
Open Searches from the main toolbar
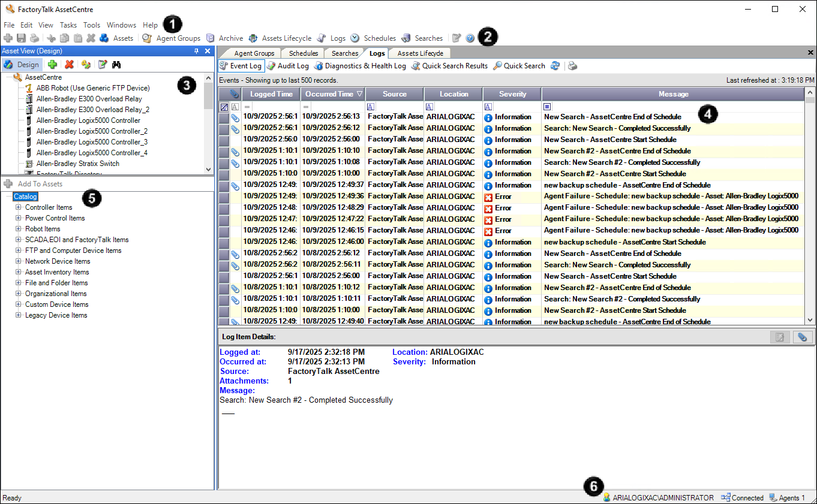pyautogui.click(x=422, y=38)
